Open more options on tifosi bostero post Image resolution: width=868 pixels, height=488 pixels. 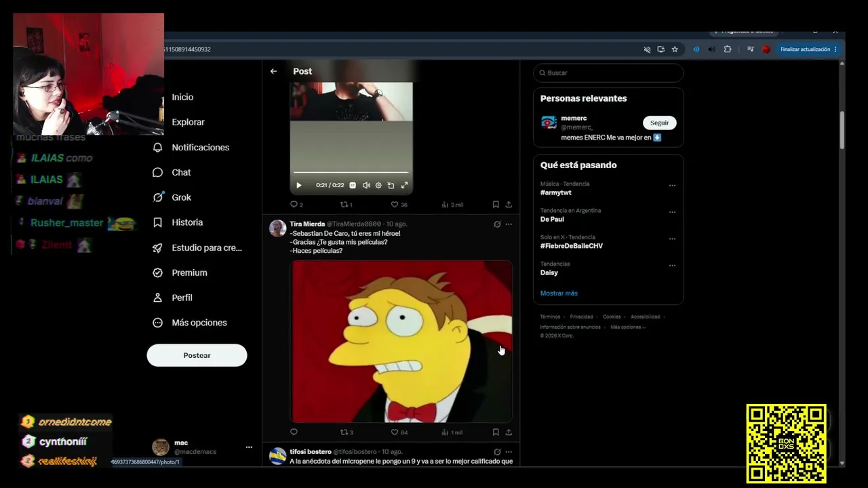(509, 451)
